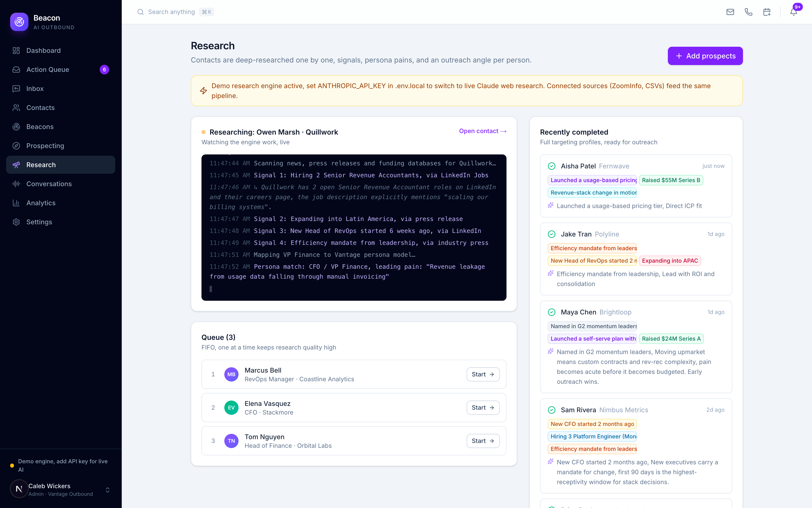Start research for Marcus Bell
The height and width of the screenshot is (508, 812).
pos(483,374)
